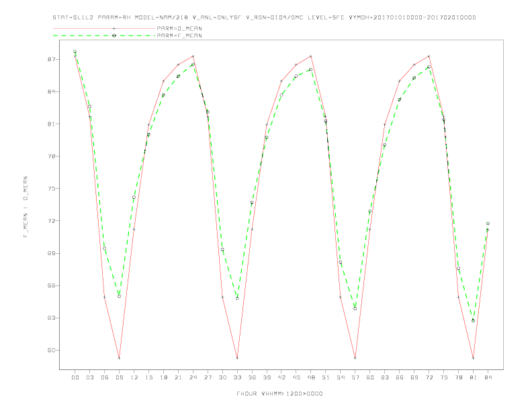The height and width of the screenshot is (411, 532).
Task: Click the F_MEAN circle marker at hour 84
Action: pyautogui.click(x=488, y=224)
